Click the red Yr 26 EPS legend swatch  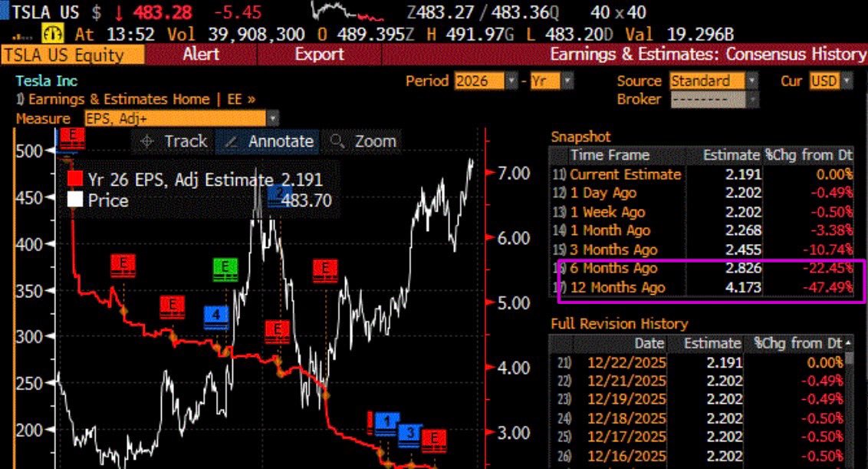pos(74,179)
